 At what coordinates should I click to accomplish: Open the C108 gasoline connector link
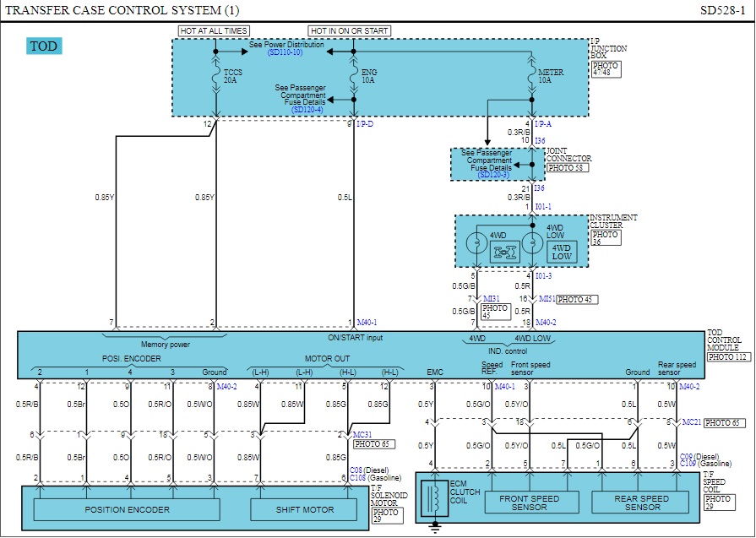click(x=360, y=477)
